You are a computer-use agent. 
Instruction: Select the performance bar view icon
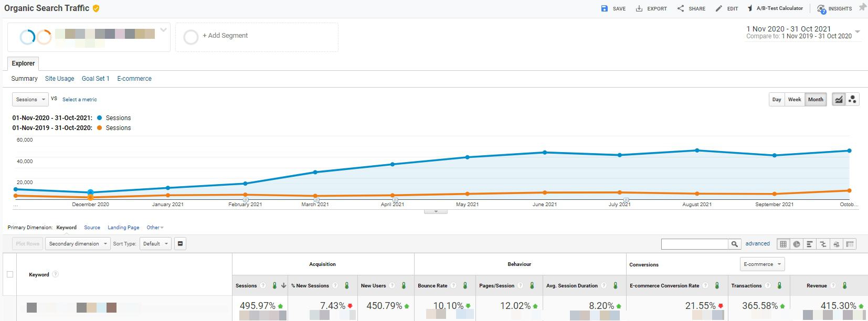click(x=810, y=244)
